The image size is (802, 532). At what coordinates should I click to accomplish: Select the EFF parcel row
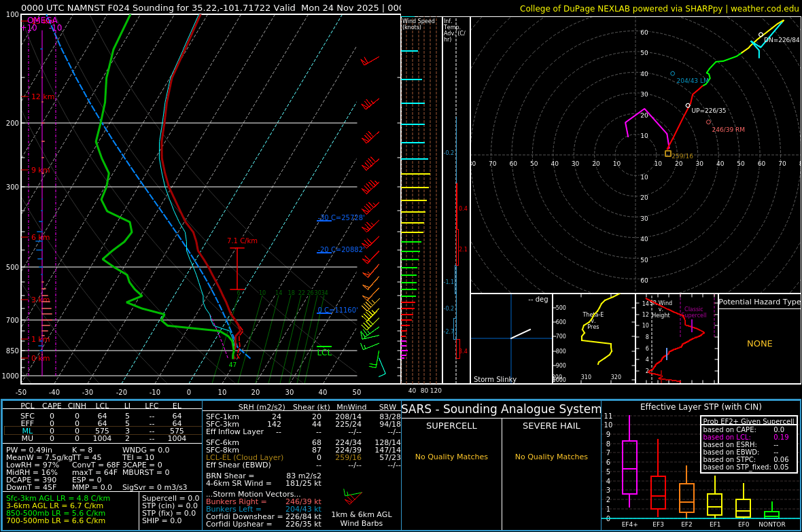[x=103, y=423]
